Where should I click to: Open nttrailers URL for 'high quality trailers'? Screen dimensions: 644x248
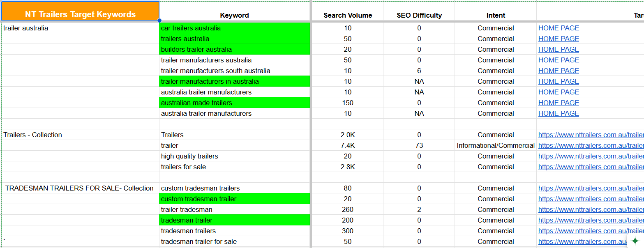point(591,156)
